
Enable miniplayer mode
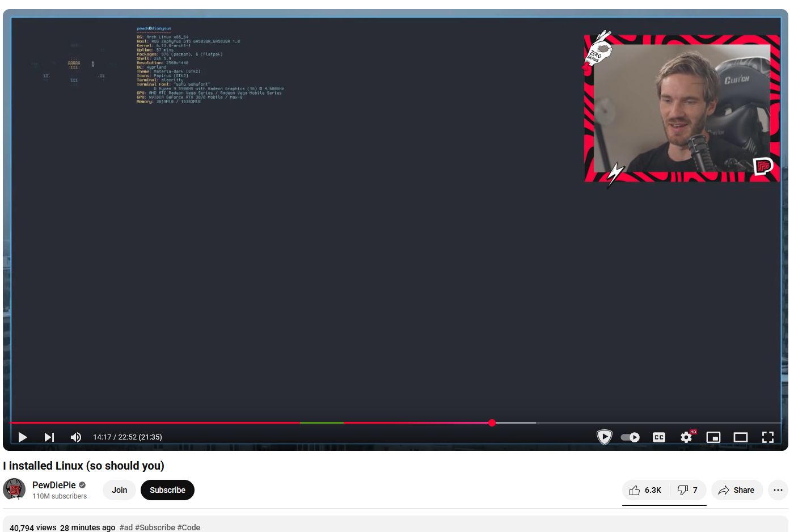click(x=713, y=437)
